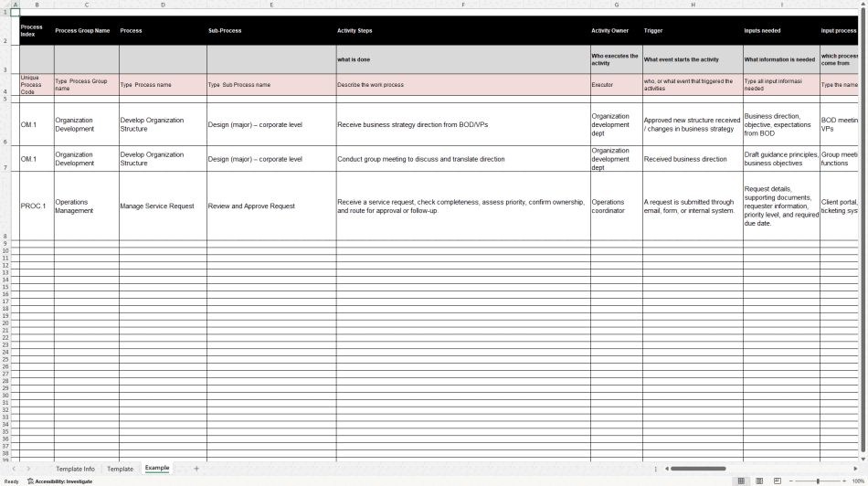Click the vertical scrollbar thumb
This screenshot has width=868, height=486.
point(863,228)
